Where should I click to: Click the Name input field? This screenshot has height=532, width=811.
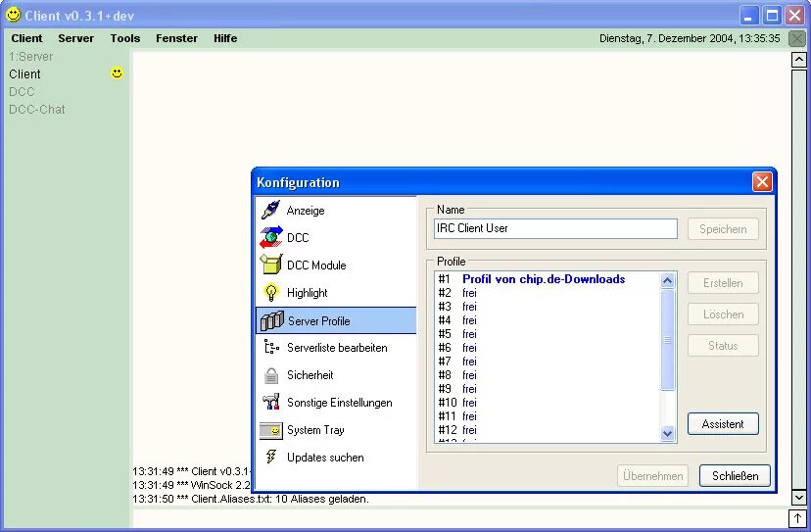tap(555, 228)
